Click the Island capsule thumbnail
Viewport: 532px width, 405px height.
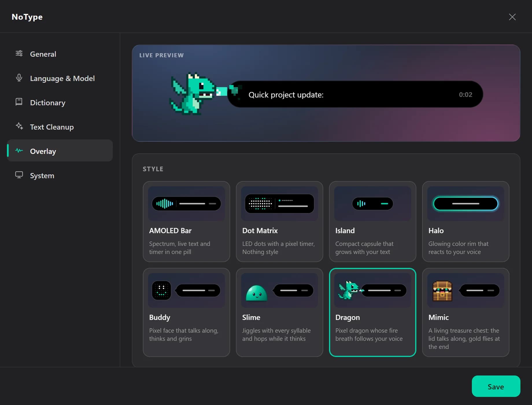[373, 204]
